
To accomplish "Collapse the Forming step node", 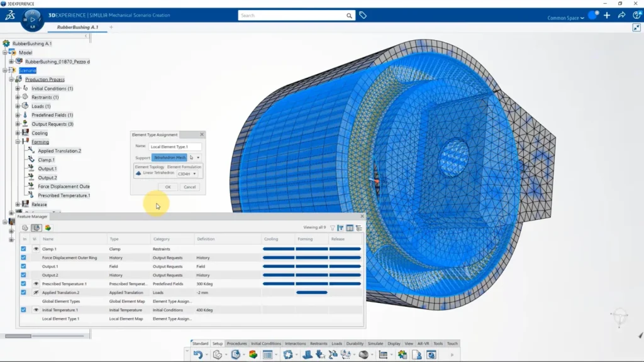I will click(18, 141).
